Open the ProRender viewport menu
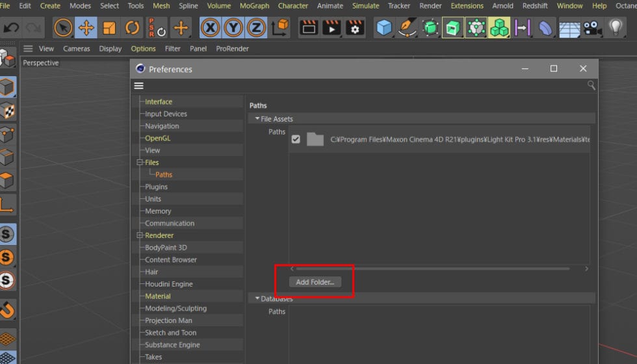Viewport: 637px width, 364px height. tap(233, 49)
